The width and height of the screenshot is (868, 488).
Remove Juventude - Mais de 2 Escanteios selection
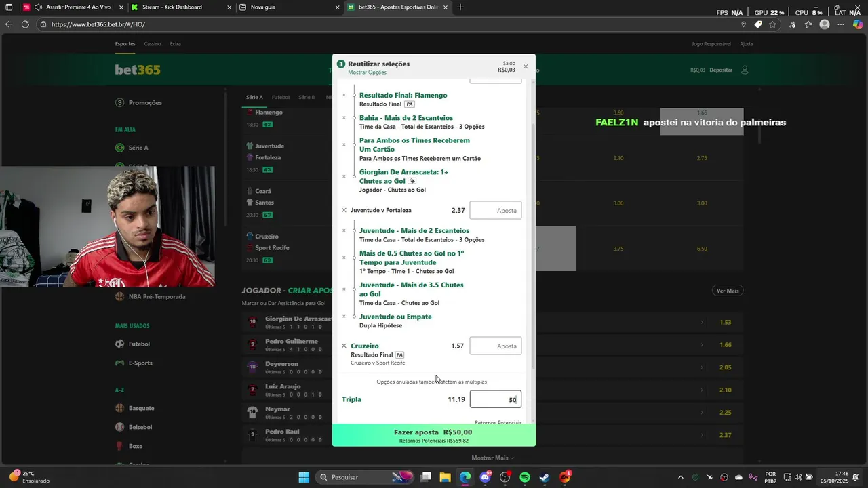click(x=344, y=231)
